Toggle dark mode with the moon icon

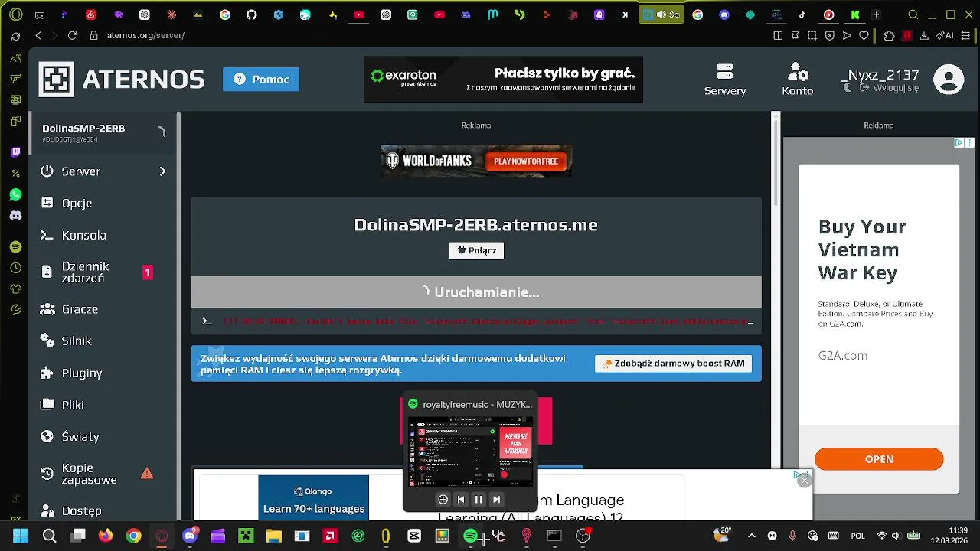click(x=848, y=88)
